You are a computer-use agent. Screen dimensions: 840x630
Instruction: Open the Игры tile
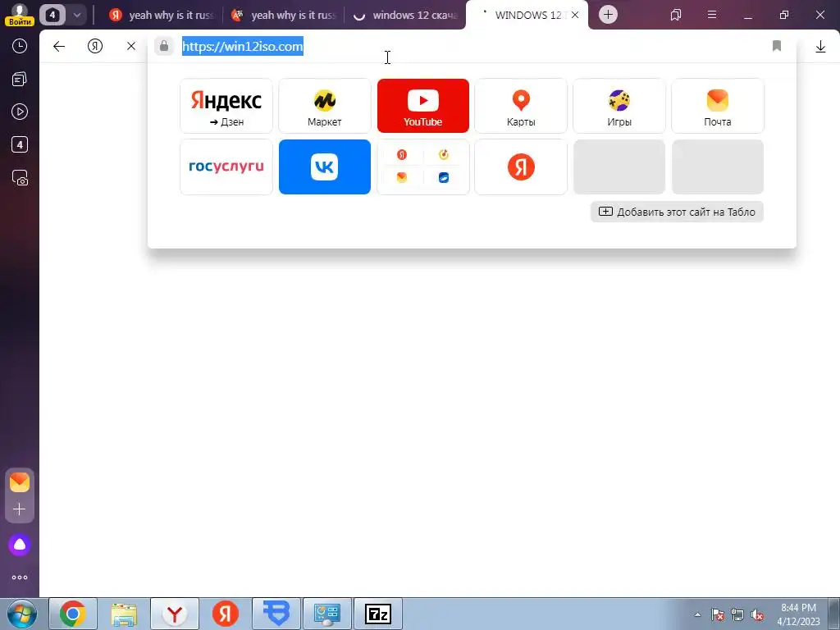[x=619, y=106]
